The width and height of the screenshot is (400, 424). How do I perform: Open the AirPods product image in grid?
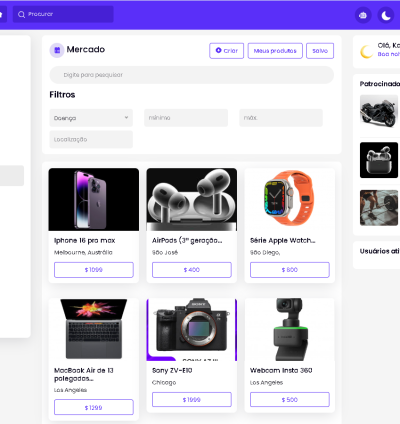(192, 199)
